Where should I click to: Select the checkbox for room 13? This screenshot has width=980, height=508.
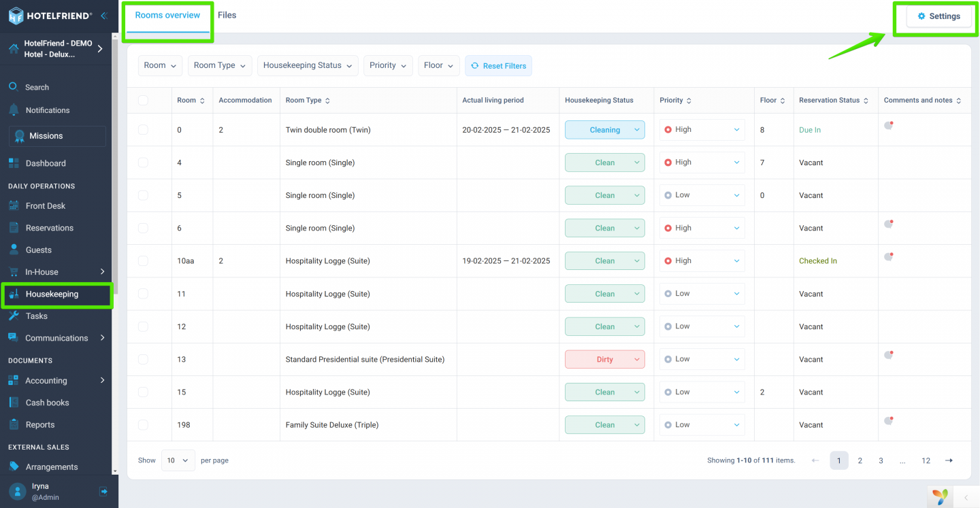click(143, 359)
